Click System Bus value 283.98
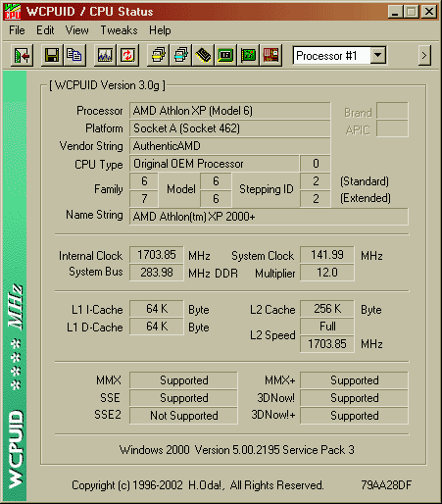442x504 pixels. tap(157, 273)
